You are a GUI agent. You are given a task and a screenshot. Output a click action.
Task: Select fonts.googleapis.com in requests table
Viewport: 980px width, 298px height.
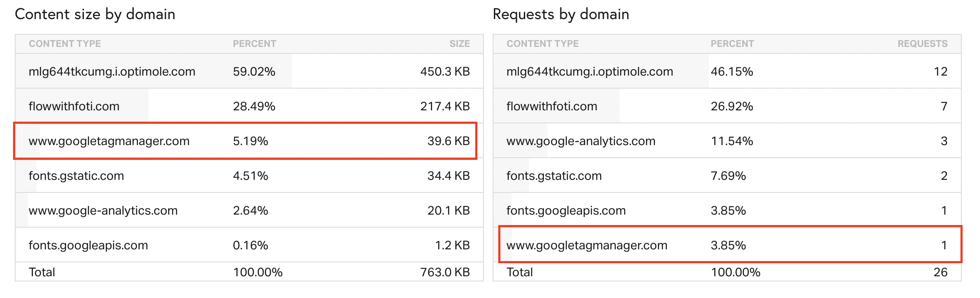(x=566, y=211)
